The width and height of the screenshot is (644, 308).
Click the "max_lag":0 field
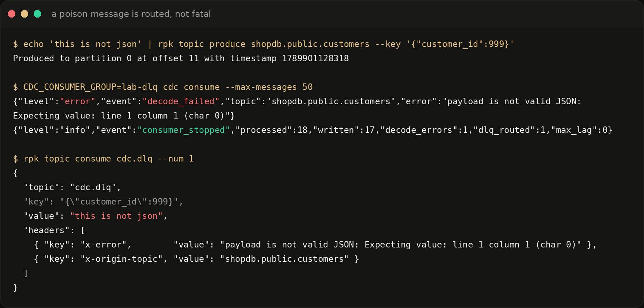coord(579,130)
